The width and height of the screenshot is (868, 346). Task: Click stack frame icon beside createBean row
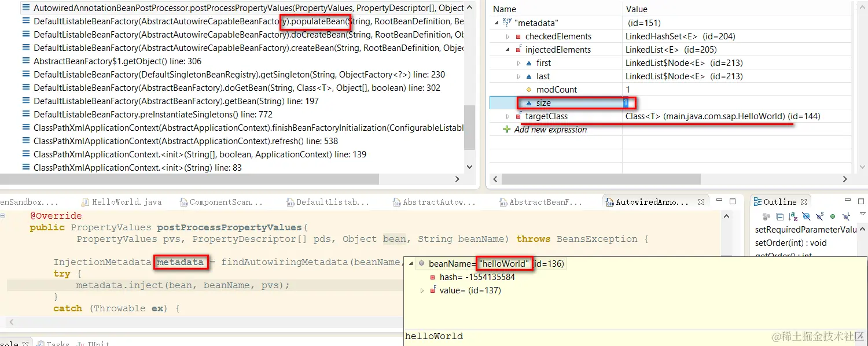point(25,48)
